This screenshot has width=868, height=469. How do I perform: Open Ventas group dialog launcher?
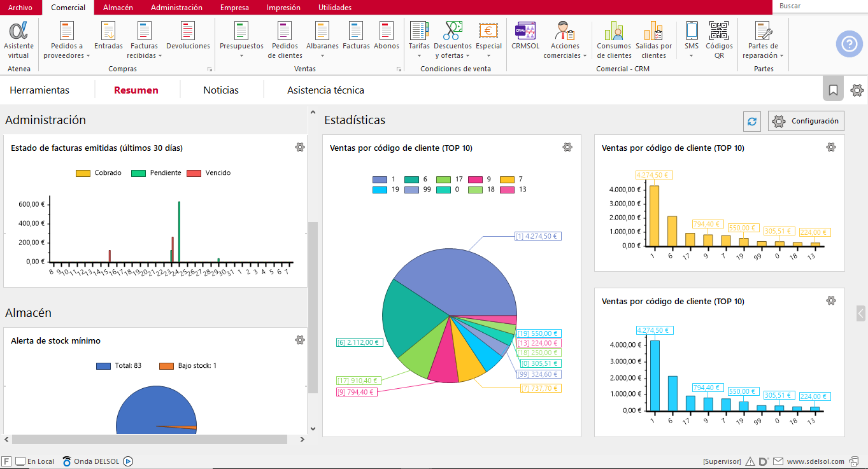click(399, 69)
